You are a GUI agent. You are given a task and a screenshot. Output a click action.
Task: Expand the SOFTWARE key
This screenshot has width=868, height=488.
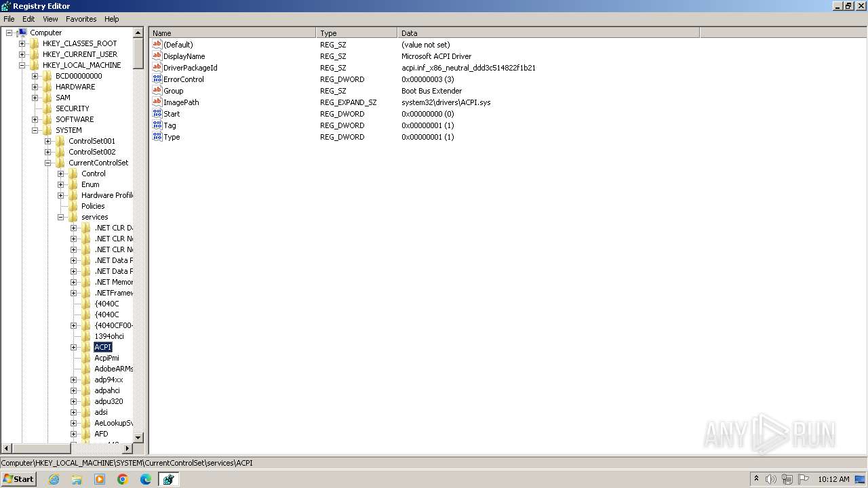click(x=35, y=119)
